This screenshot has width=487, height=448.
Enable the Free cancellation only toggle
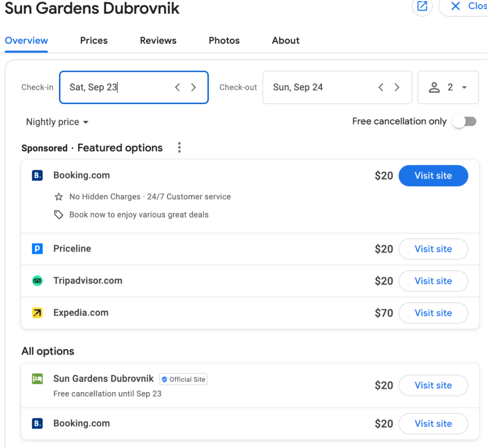tap(464, 122)
